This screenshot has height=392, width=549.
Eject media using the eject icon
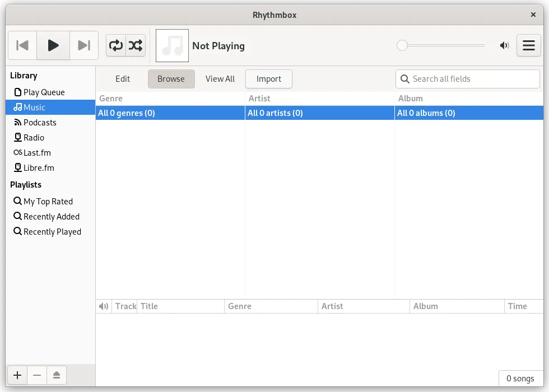[x=57, y=375]
